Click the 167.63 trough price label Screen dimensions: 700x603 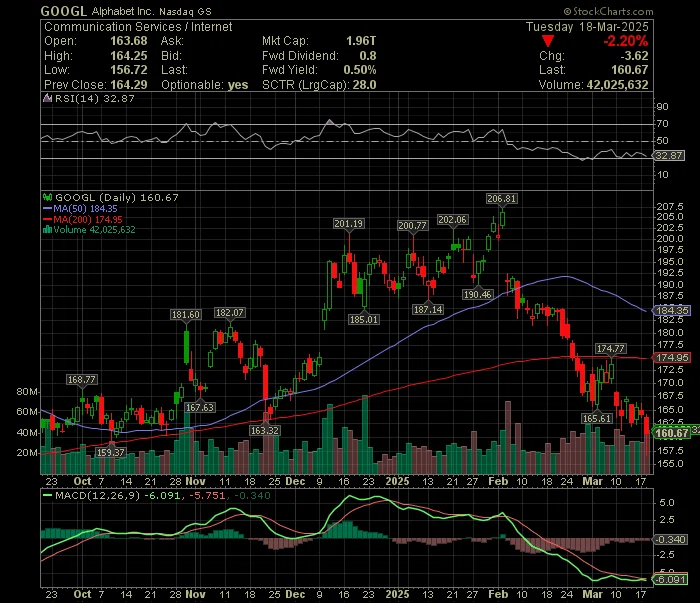click(200, 407)
